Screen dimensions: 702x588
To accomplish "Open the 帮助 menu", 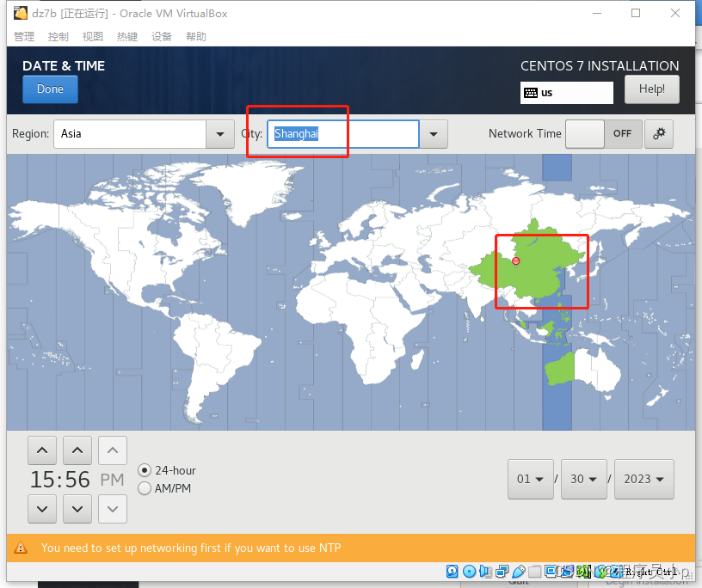I will tap(196, 37).
